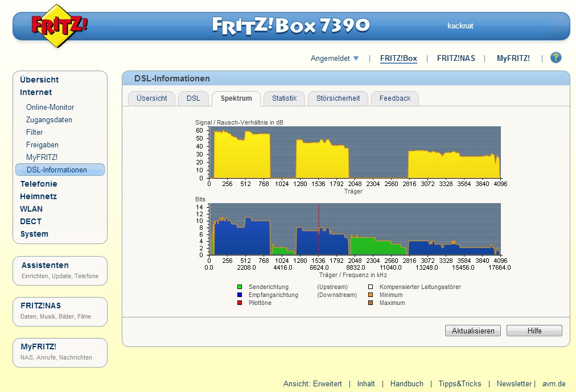
Task: Click the DSL-Informationen page heading
Action: [172, 79]
